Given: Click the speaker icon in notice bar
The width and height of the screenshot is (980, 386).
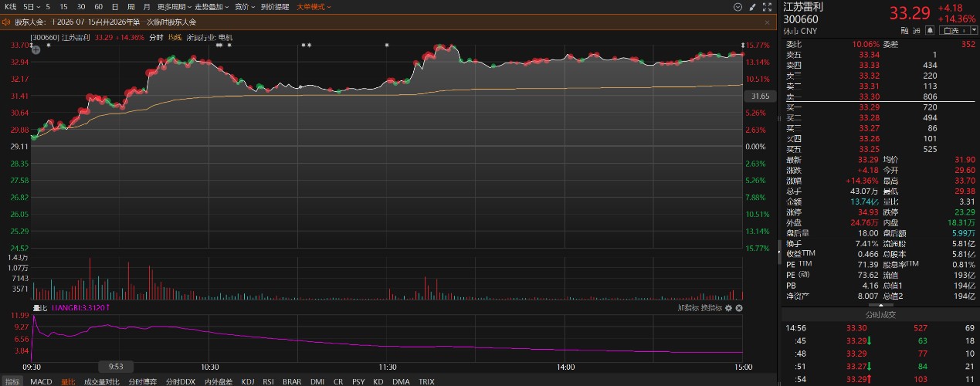Looking at the screenshot, I should (x=7, y=22).
